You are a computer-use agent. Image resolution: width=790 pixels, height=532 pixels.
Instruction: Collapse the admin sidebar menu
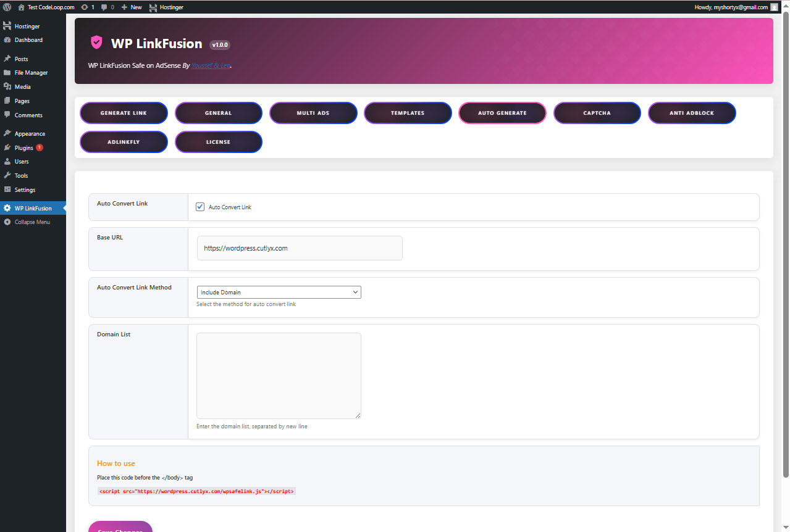click(33, 222)
